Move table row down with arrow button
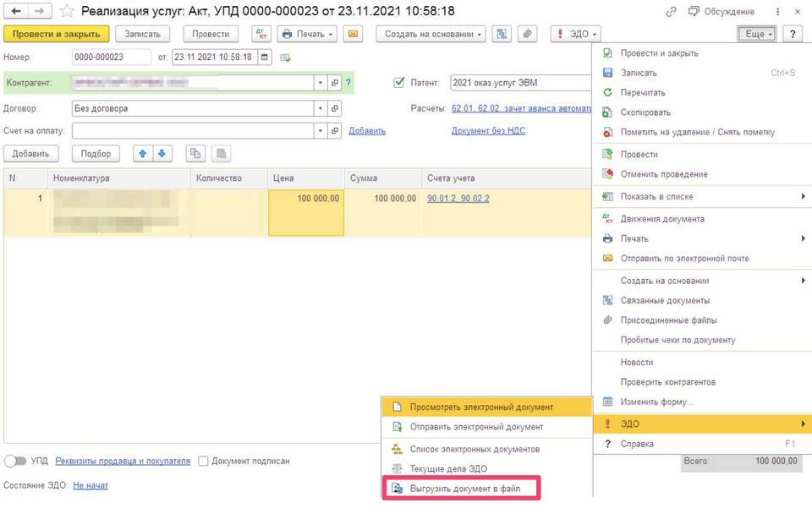The image size is (812, 514). pos(161,153)
